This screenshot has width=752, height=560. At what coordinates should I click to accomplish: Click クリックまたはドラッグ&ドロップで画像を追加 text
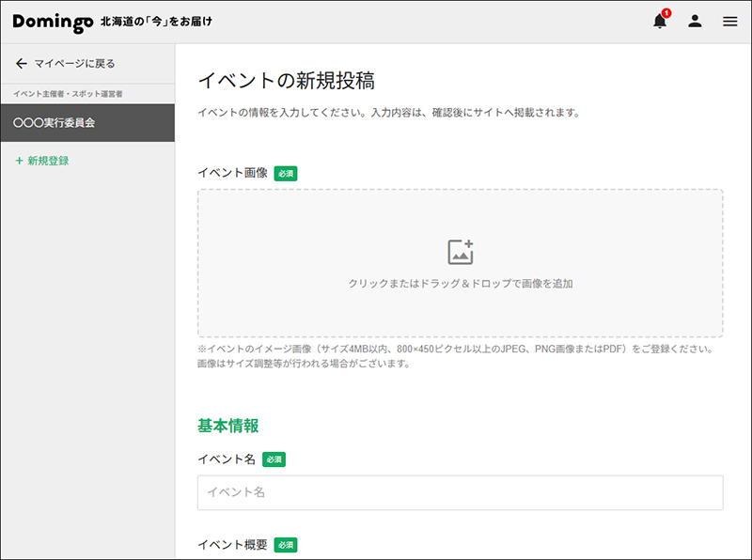(x=461, y=284)
